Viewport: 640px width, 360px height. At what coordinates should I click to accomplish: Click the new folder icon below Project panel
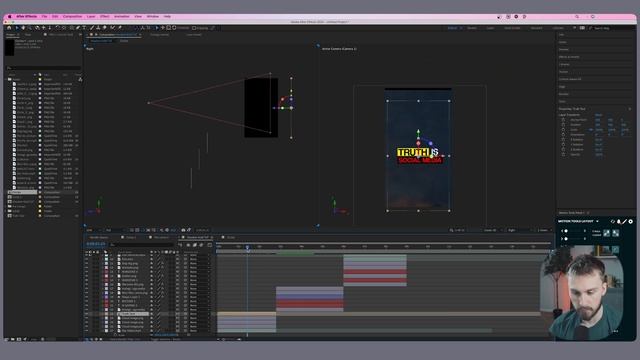click(13, 339)
